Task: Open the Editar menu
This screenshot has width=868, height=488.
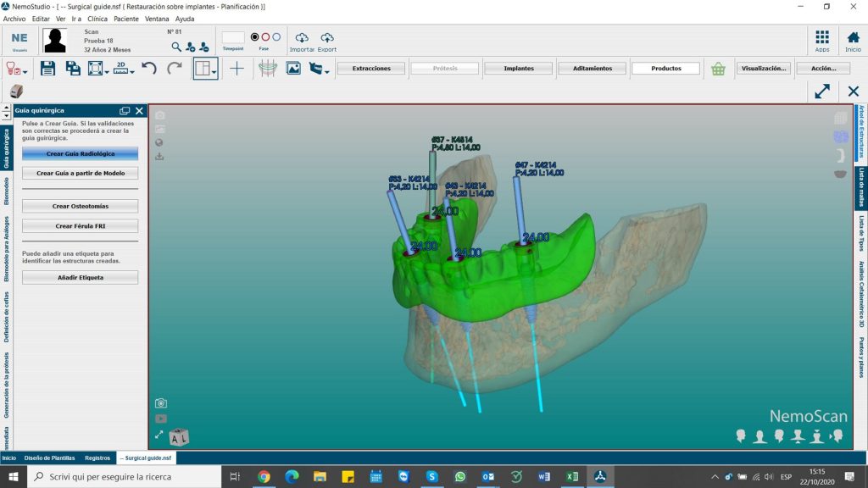Action: [41, 19]
